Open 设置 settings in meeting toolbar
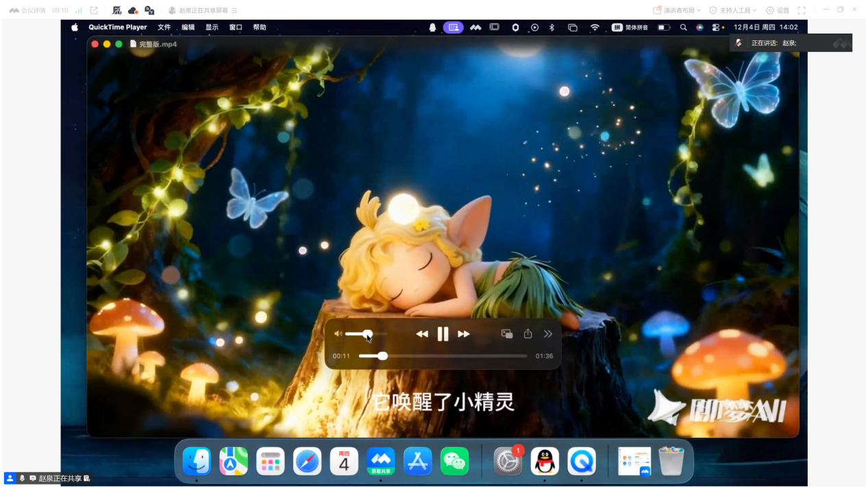Image resolution: width=868 pixels, height=488 pixels. 778,10
